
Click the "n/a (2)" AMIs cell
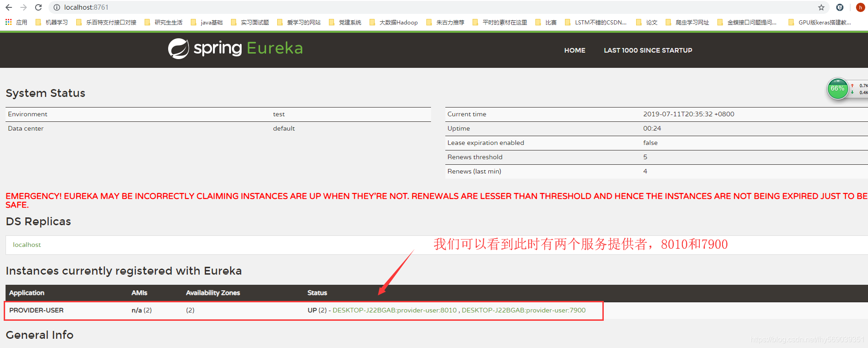click(141, 310)
